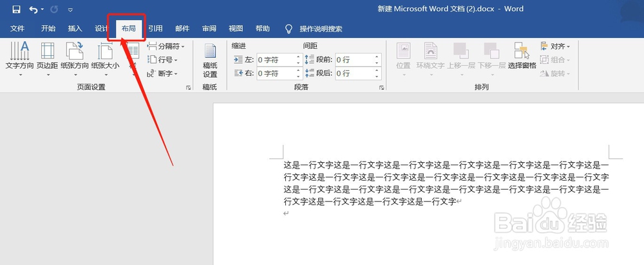Open the 行号 line numbers dropdown
This screenshot has width=644, height=265.
point(163,60)
